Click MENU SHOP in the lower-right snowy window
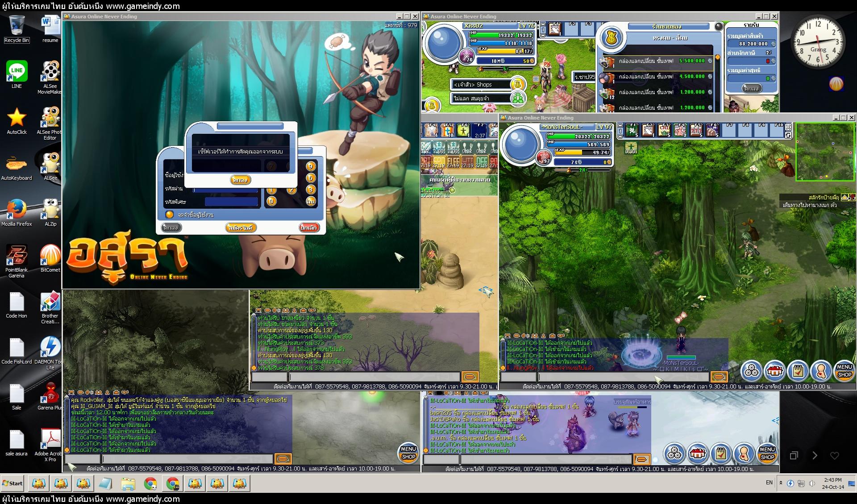The width and height of the screenshot is (857, 504). [x=767, y=453]
